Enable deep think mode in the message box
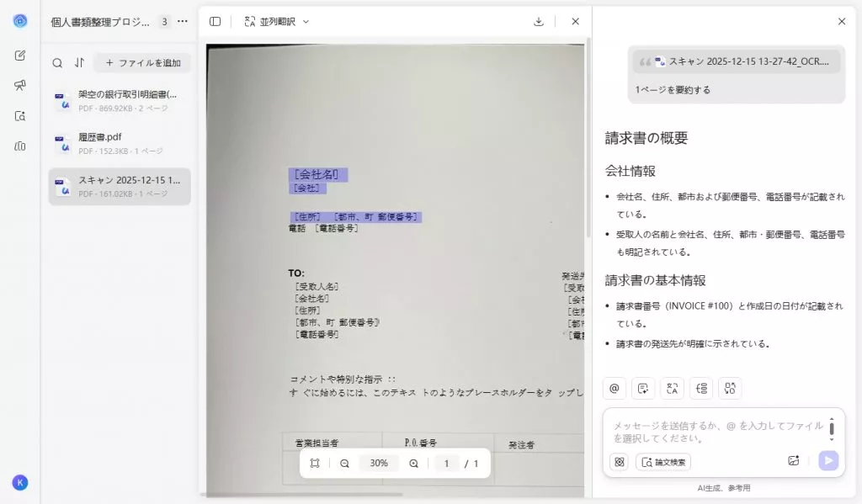The width and height of the screenshot is (862, 504). 619,461
